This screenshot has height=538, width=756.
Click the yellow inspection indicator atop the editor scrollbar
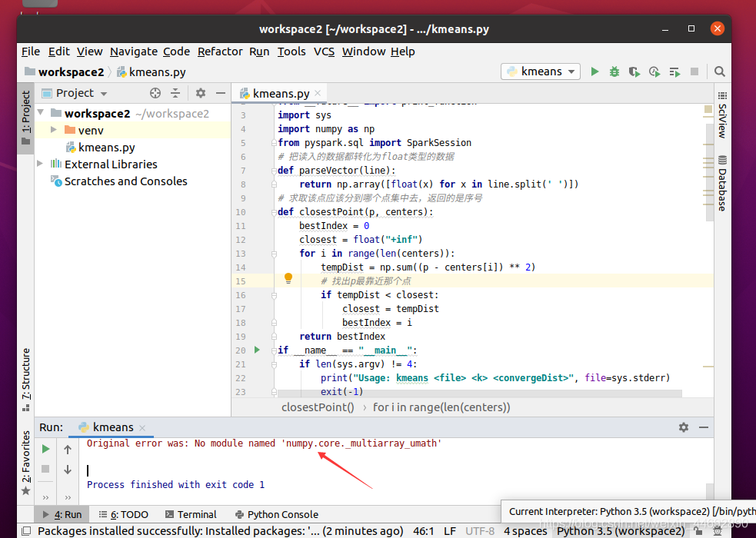tap(708, 109)
